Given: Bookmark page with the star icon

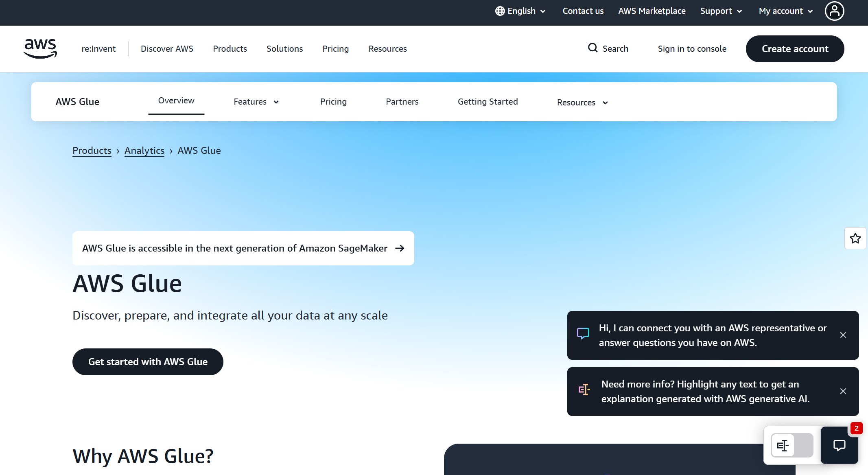Looking at the screenshot, I should point(855,238).
